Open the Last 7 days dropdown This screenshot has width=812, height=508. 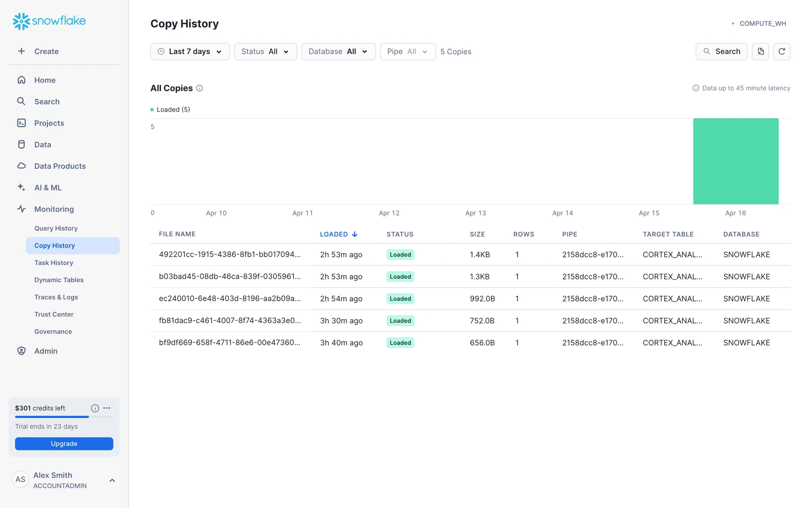tap(190, 52)
